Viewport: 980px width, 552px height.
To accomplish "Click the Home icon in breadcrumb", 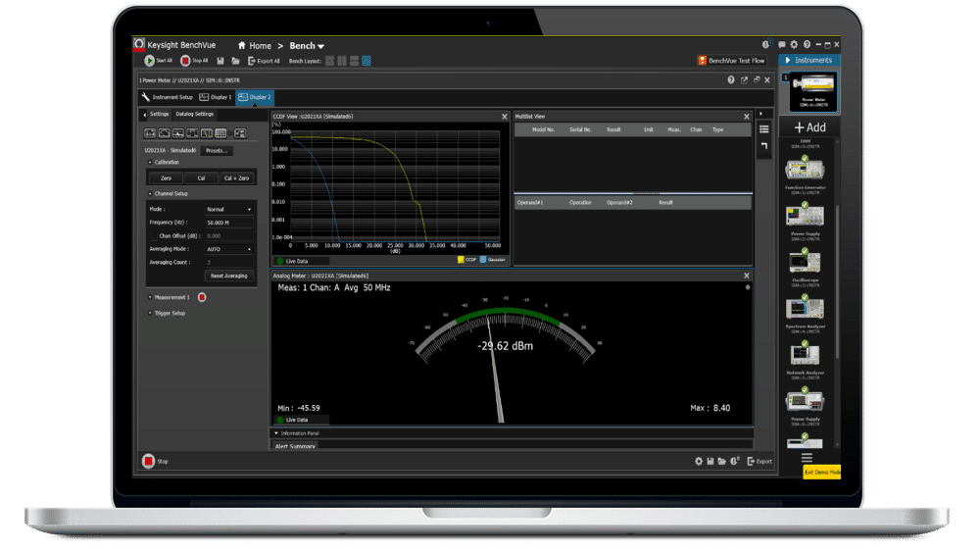I will [242, 46].
